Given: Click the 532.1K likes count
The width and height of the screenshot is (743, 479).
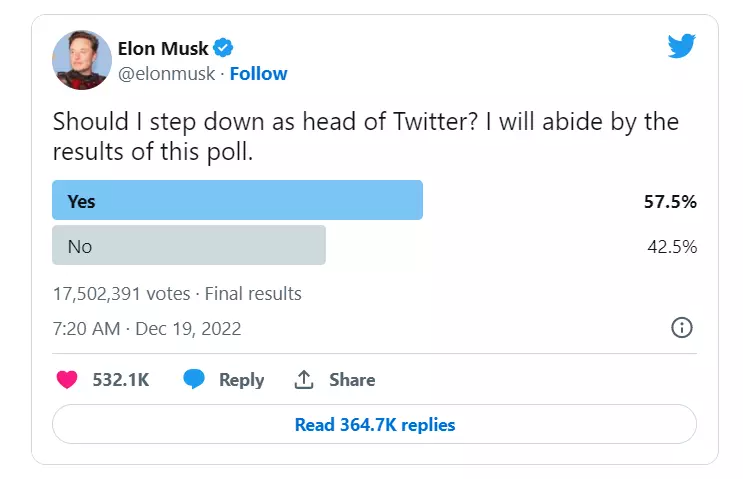Looking at the screenshot, I should 122,380.
